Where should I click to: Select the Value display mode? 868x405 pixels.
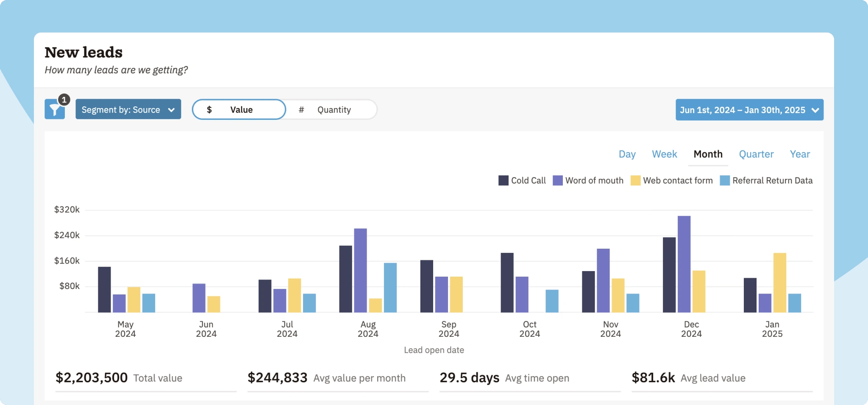[242, 109]
